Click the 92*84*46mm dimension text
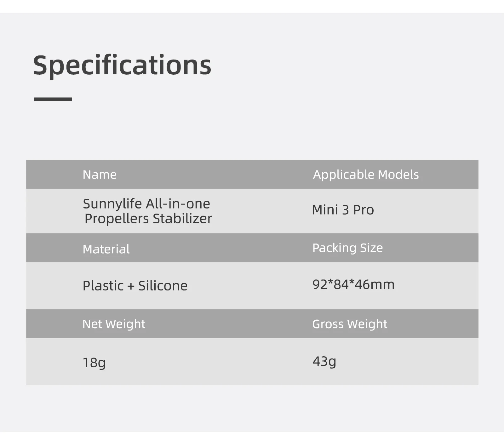The width and height of the screenshot is (504, 436). click(353, 284)
